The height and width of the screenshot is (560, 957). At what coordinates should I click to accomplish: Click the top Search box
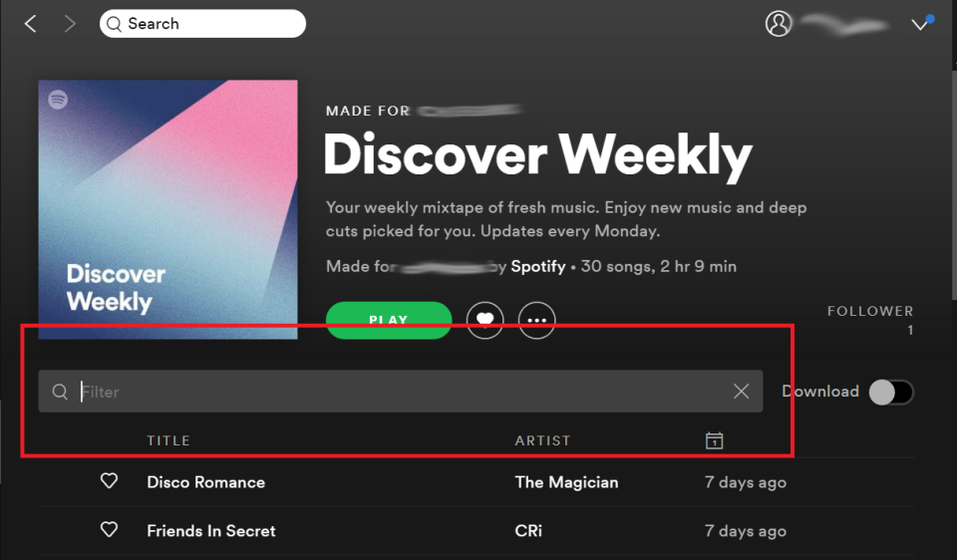(x=202, y=24)
